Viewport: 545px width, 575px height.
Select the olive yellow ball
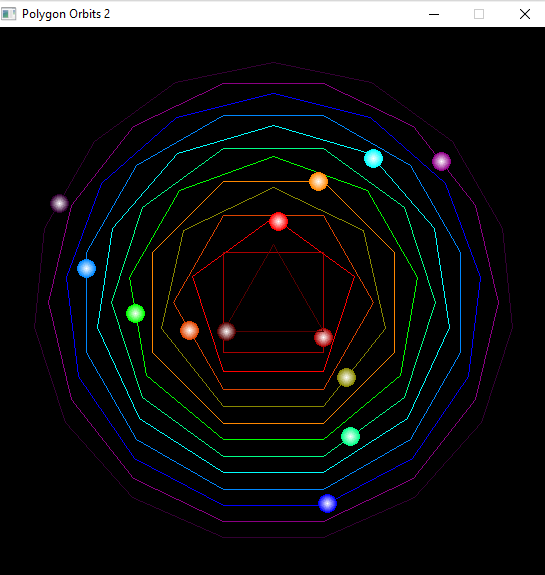(x=346, y=377)
